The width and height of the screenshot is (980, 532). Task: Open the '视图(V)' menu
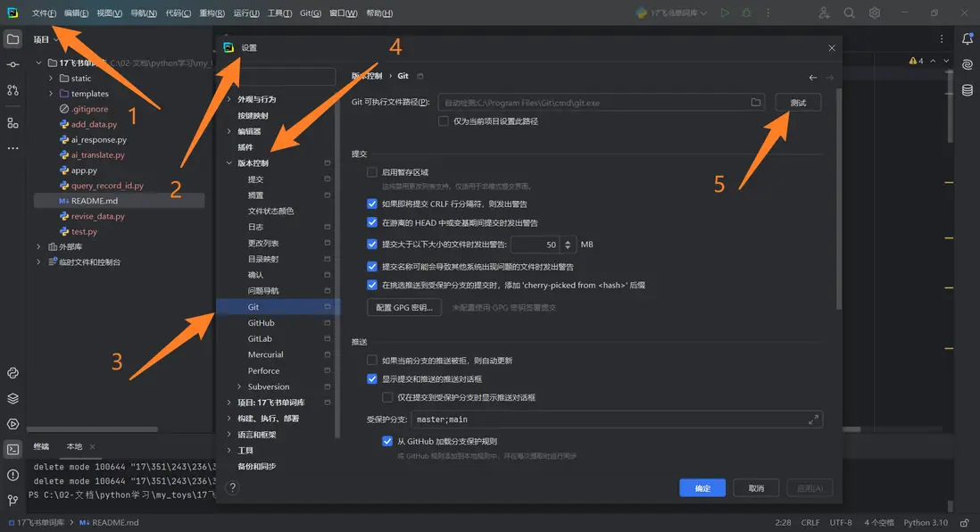tap(110, 13)
